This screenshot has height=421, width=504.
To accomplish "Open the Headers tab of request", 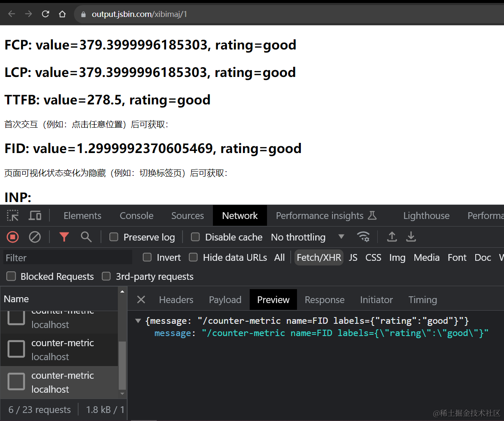I will [x=176, y=300].
